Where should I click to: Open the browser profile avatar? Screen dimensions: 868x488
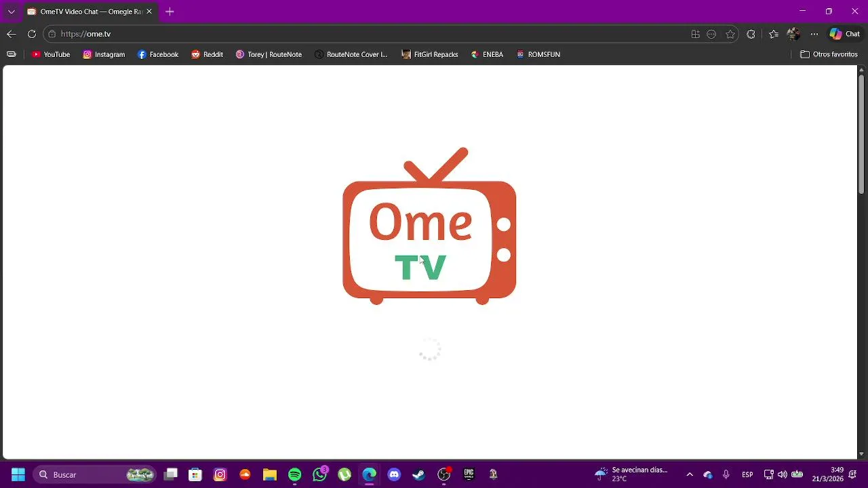794,34
